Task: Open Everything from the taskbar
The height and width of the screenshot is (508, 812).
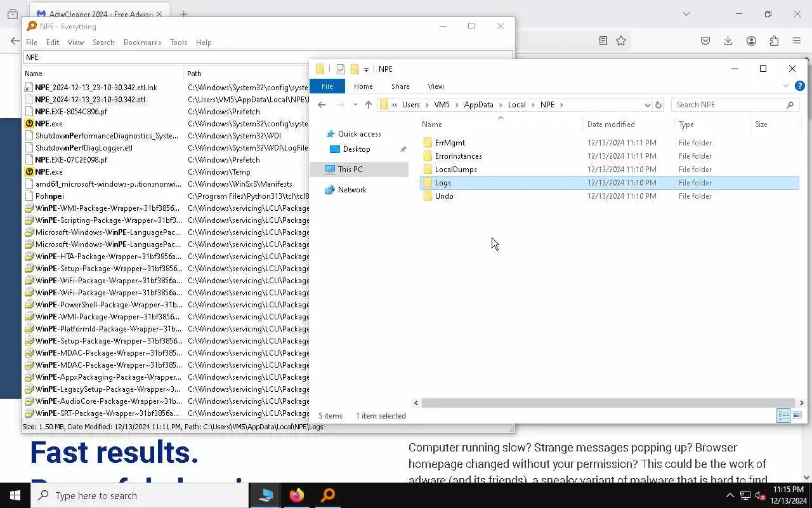Action: pyautogui.click(x=327, y=495)
